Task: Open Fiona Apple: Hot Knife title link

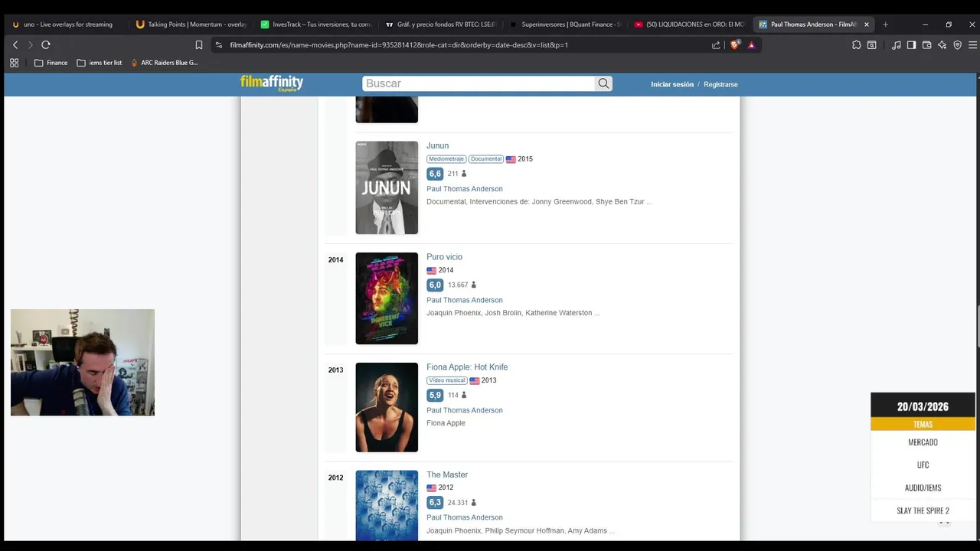Action: click(467, 367)
